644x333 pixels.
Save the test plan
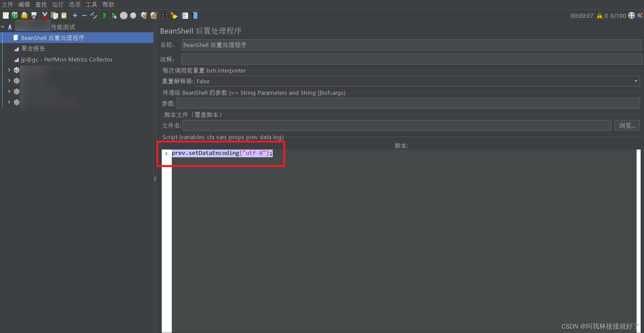point(34,15)
